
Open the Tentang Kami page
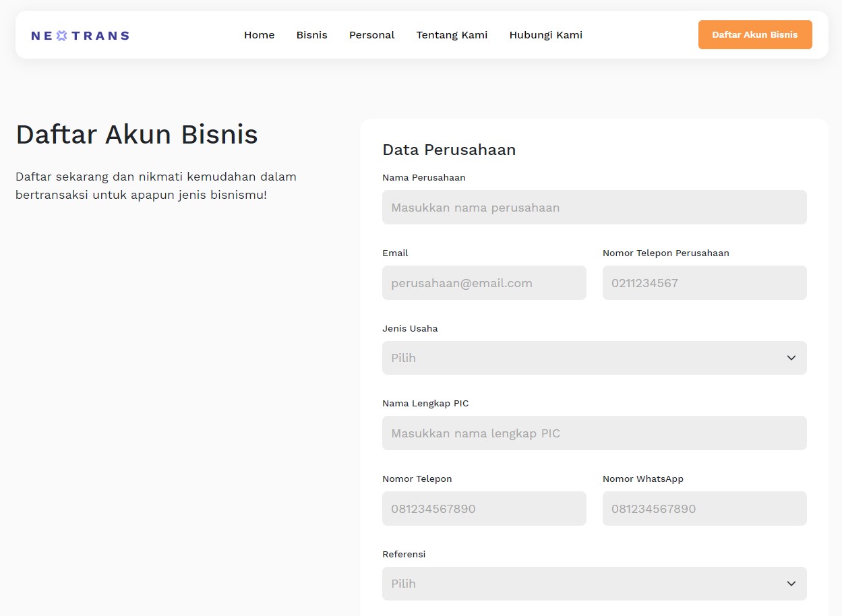click(452, 35)
